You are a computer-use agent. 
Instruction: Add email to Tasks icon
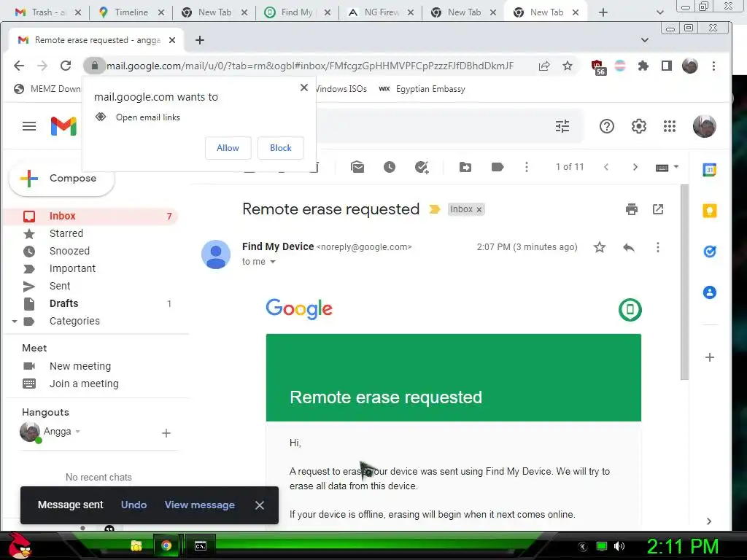click(x=422, y=167)
